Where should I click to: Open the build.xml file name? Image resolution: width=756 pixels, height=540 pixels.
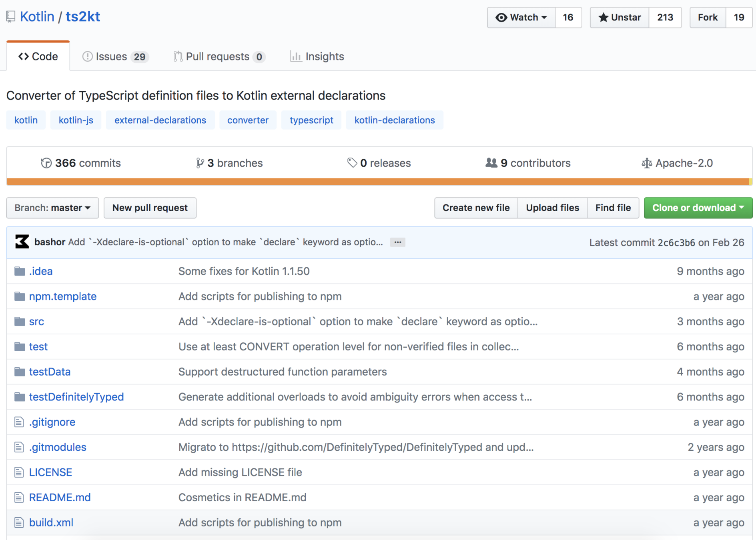pyautogui.click(x=51, y=523)
